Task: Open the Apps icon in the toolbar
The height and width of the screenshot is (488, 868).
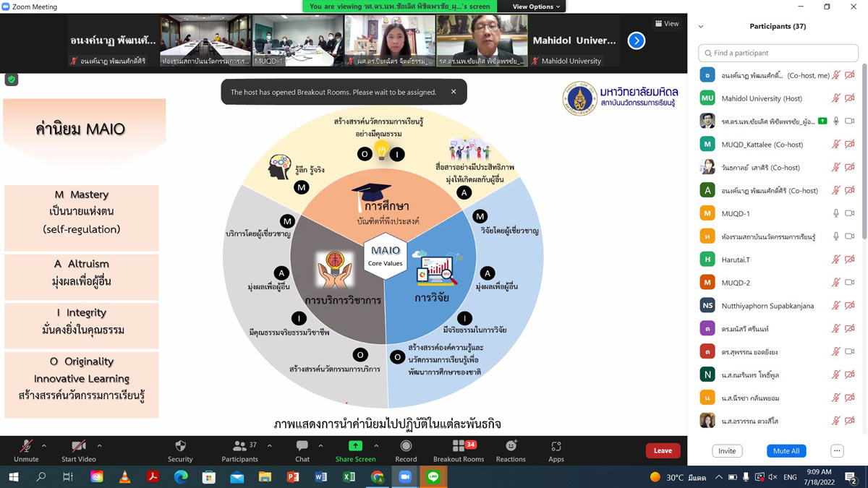Action: 556,446
